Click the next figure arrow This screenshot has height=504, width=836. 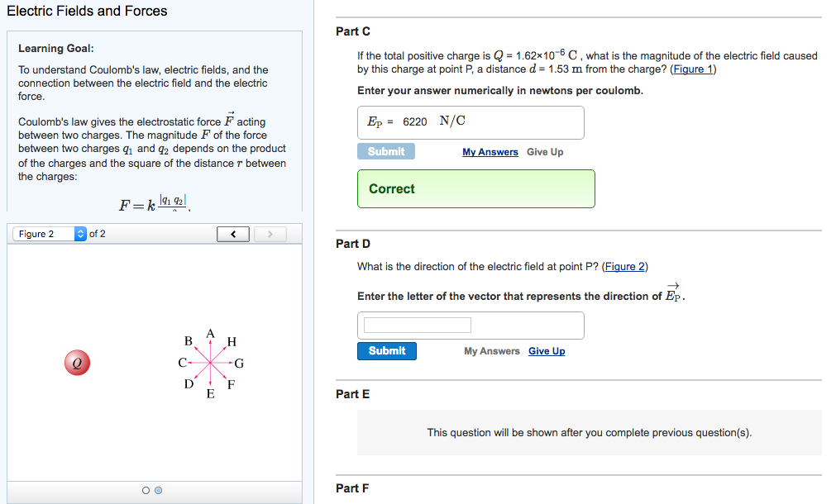tap(269, 235)
